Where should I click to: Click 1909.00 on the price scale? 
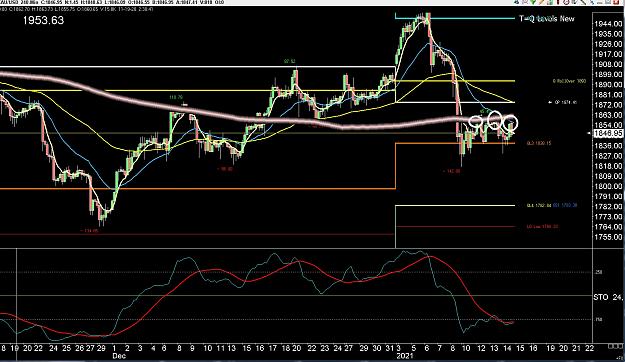608,64
